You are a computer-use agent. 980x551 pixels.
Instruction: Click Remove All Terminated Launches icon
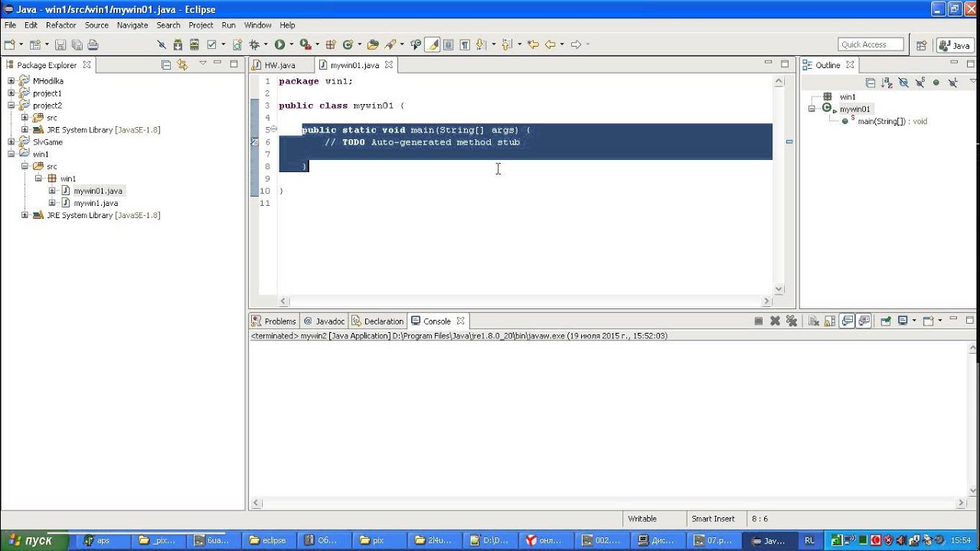click(x=792, y=321)
